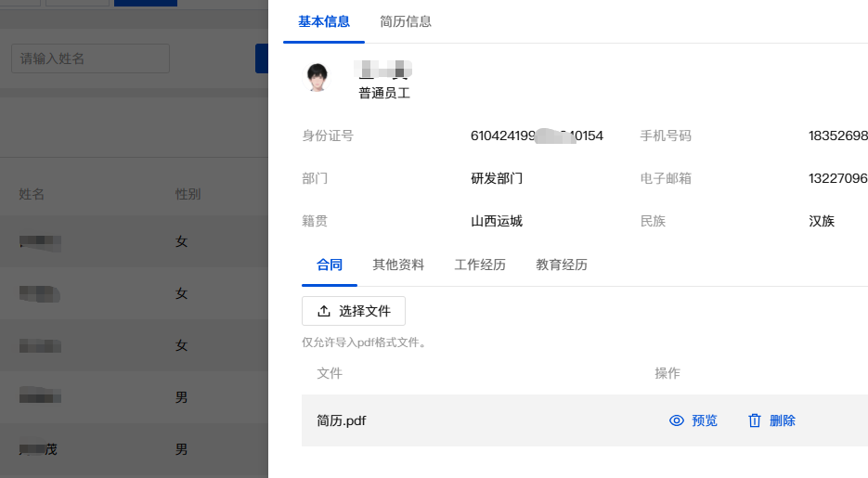Open the 教育经历 sub-tab
This screenshot has height=478, width=868.
click(562, 265)
